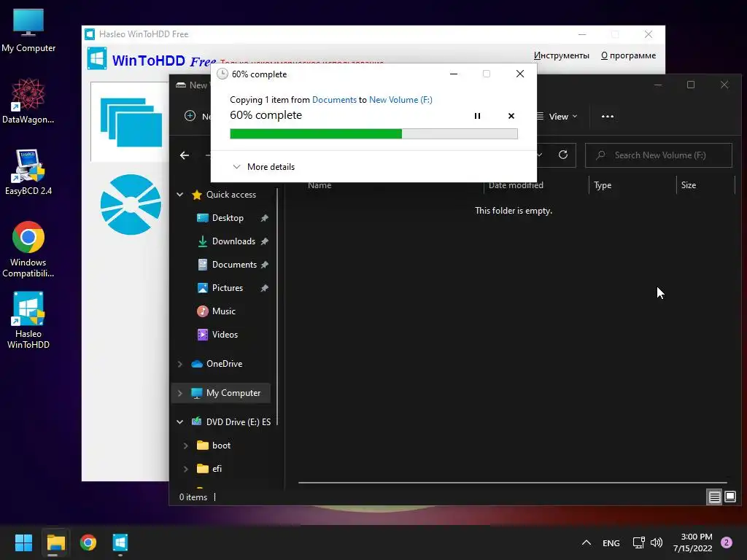Expand My Computer tree node
Image resolution: width=747 pixels, height=560 pixels.
(180, 393)
